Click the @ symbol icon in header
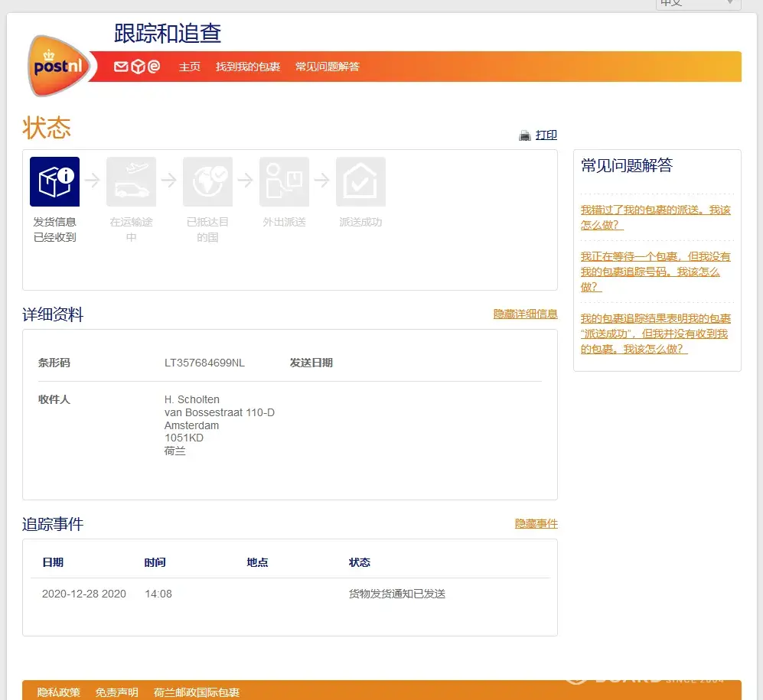The image size is (763, 700). click(x=154, y=67)
